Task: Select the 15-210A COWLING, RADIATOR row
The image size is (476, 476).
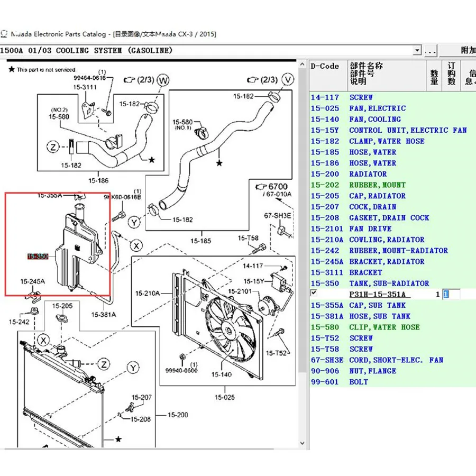Action: click(x=392, y=240)
